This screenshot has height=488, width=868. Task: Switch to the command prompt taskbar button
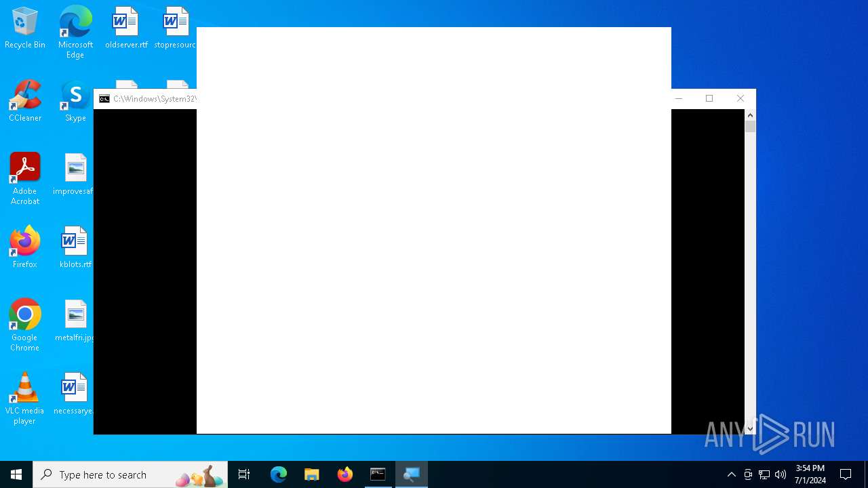[378, 474]
